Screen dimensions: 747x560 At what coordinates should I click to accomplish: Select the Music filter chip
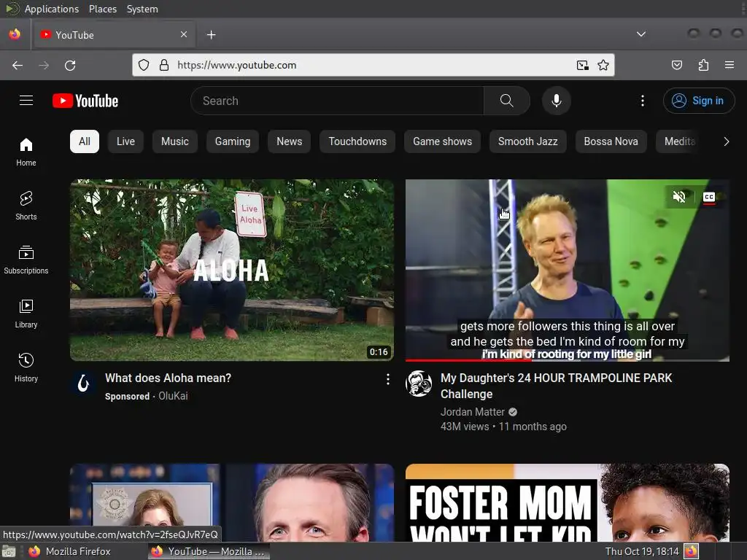(175, 141)
